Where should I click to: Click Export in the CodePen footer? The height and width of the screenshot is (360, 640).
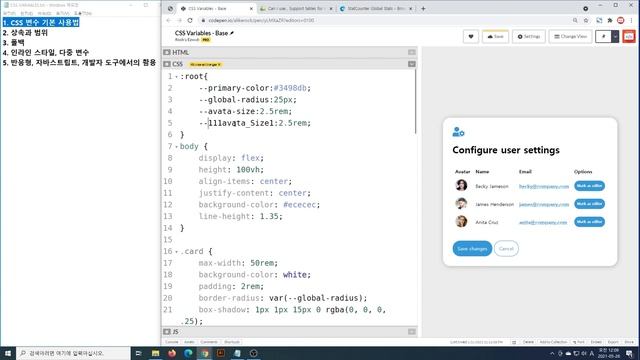click(x=613, y=342)
